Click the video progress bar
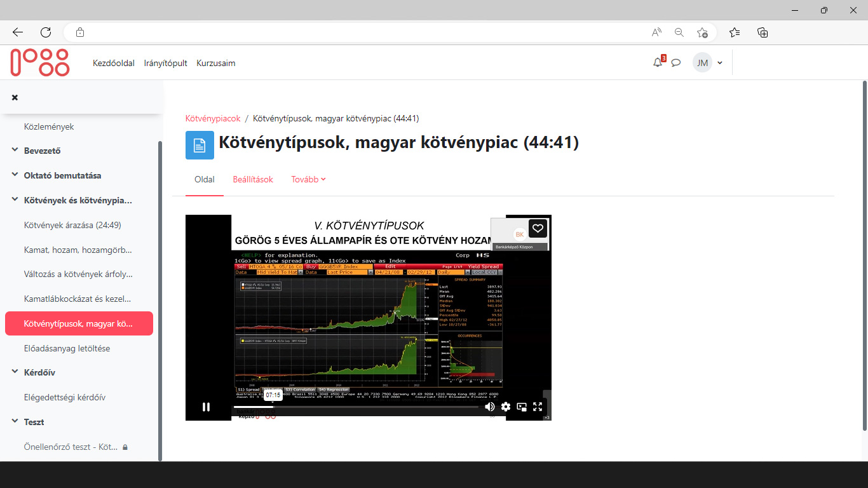868x488 pixels. [356, 407]
